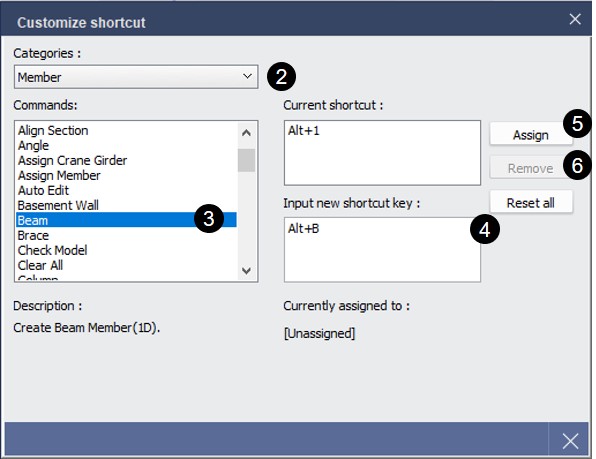Viewport: 596px width, 459px height.
Task: Select Alt+1 in Current shortcut box
Action: point(304,131)
